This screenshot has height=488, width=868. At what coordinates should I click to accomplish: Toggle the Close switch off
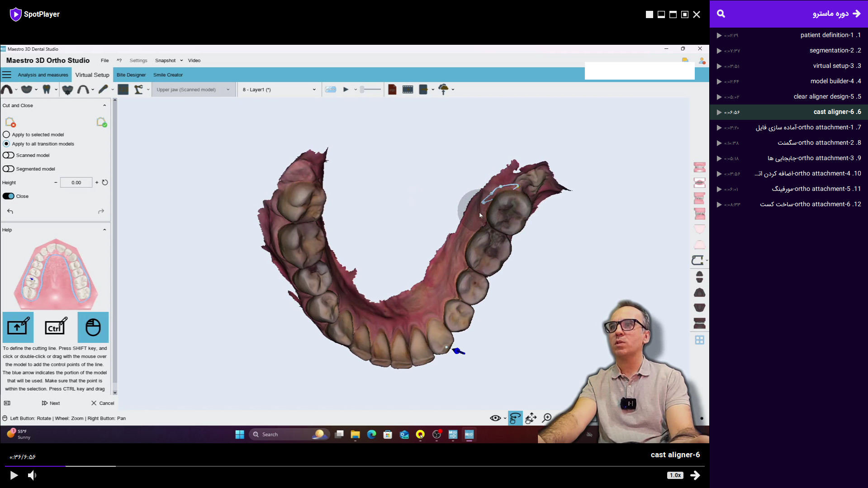(9, 196)
